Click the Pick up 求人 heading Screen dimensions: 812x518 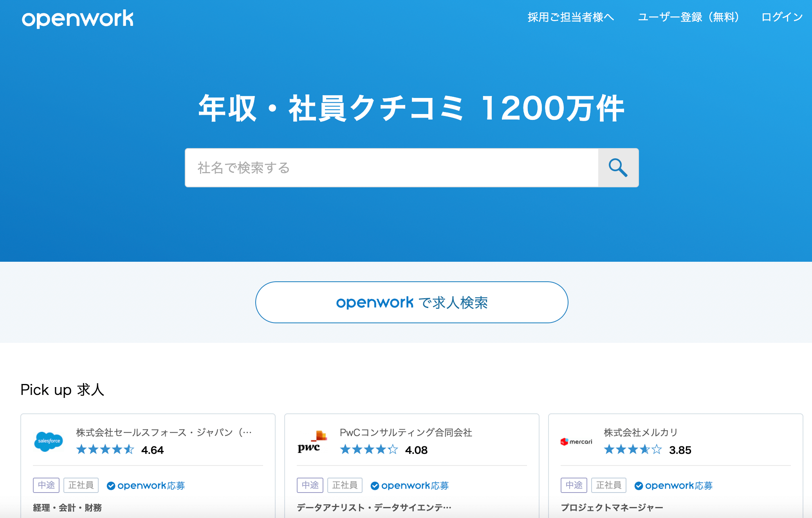[62, 390]
